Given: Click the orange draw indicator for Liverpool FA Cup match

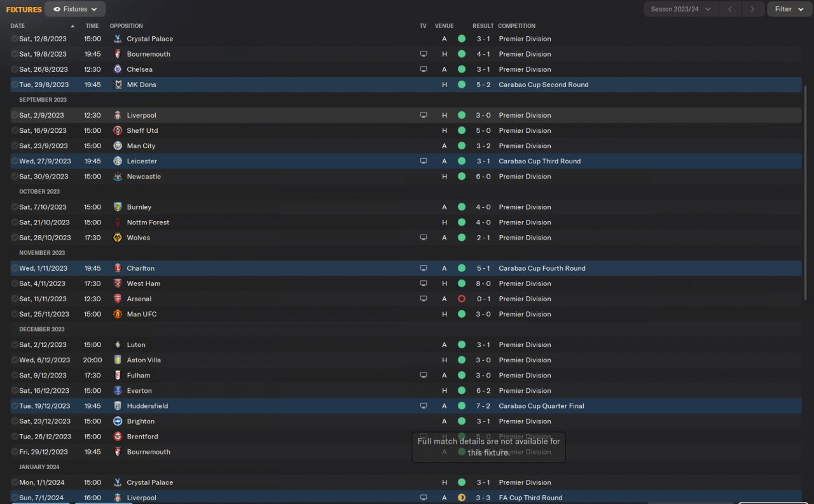Looking at the screenshot, I should click(x=462, y=498).
